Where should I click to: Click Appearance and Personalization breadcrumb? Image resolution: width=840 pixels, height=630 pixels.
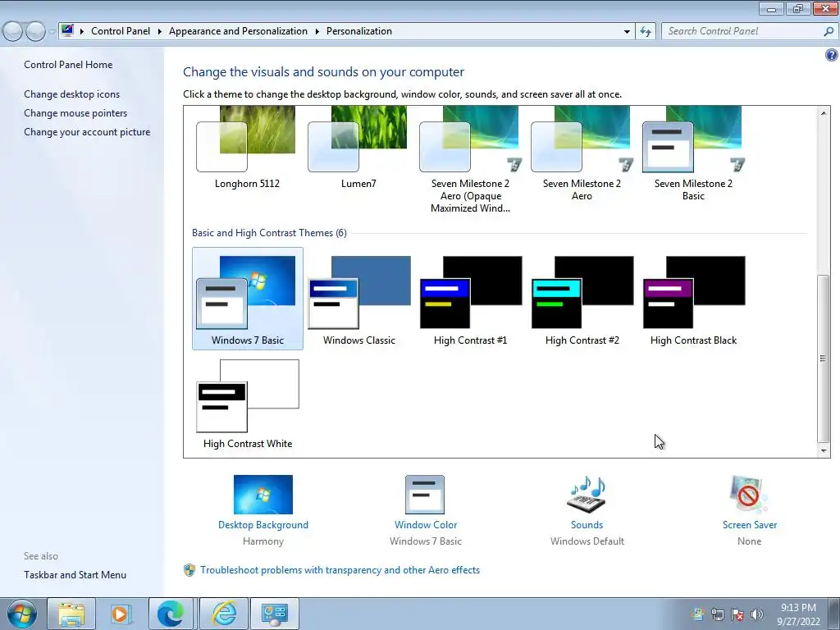coord(238,31)
